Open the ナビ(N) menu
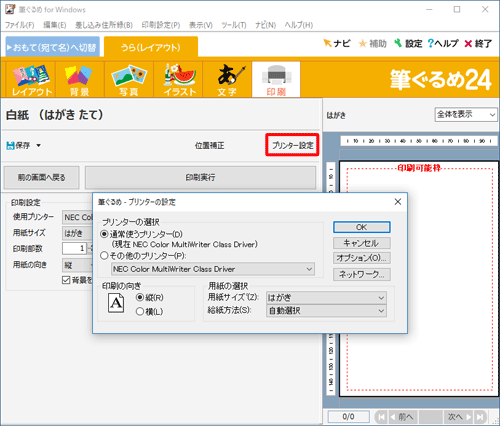 point(265,25)
